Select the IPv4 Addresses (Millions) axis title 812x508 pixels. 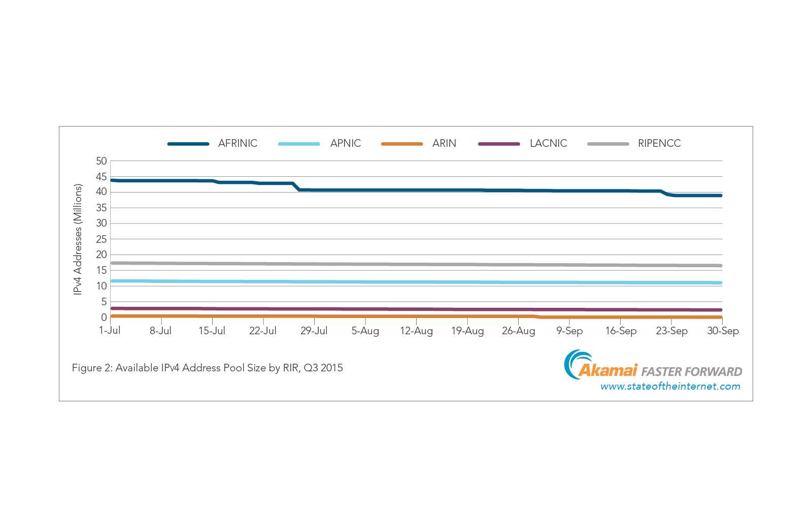click(78, 239)
